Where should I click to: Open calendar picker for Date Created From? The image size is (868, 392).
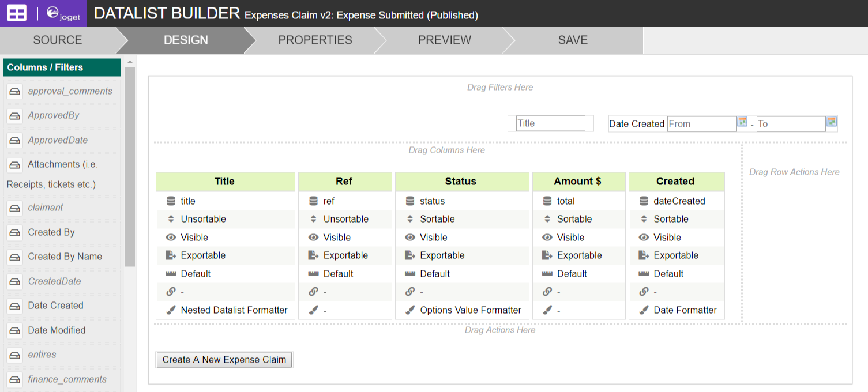pyautogui.click(x=742, y=122)
